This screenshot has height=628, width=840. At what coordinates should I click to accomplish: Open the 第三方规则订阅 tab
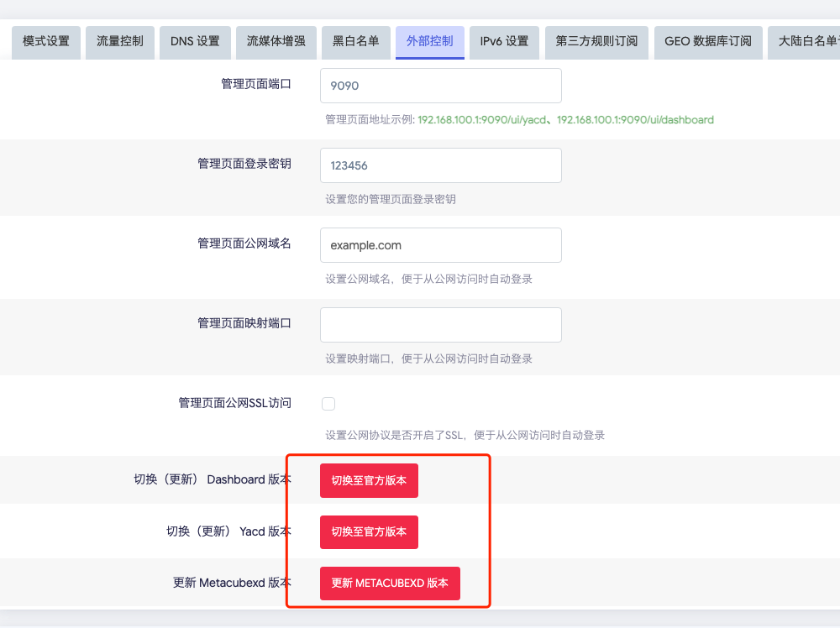pos(596,41)
